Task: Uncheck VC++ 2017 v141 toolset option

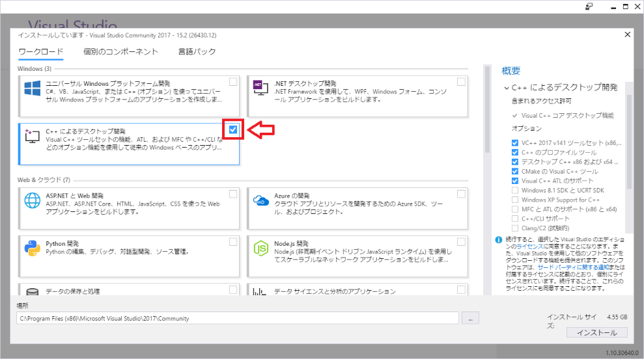Action: click(x=514, y=143)
